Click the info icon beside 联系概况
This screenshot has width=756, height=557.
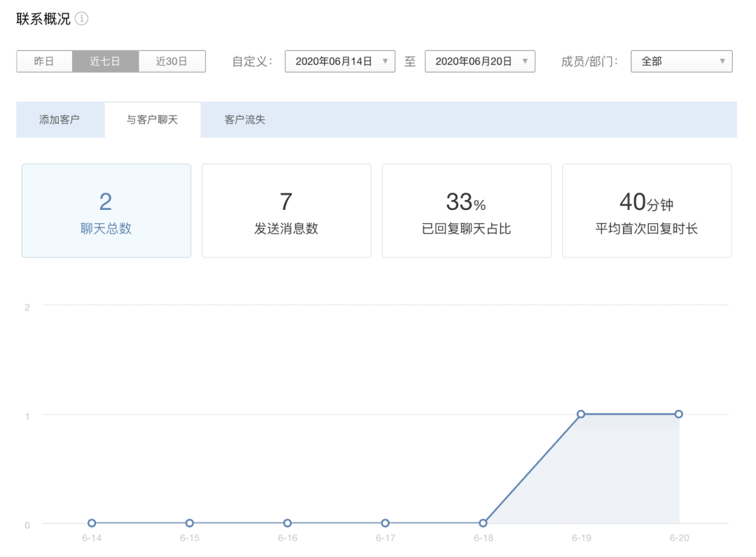click(82, 19)
